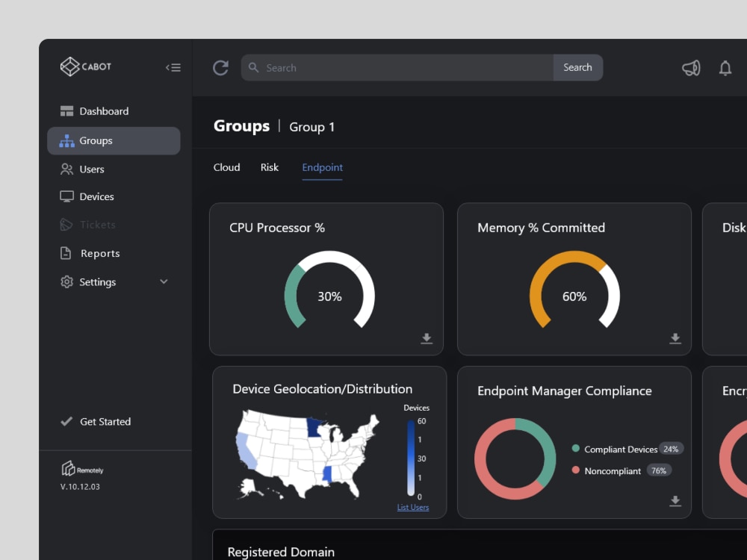Open the List Users link
The width and height of the screenshot is (747, 560).
click(x=413, y=508)
